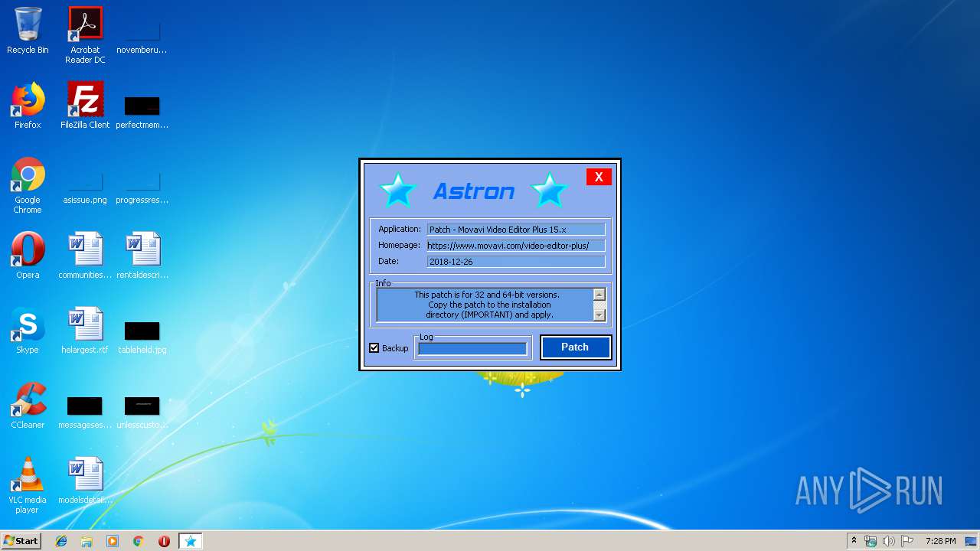Image resolution: width=980 pixels, height=551 pixels.
Task: Open Chrome from the taskbar
Action: click(139, 541)
